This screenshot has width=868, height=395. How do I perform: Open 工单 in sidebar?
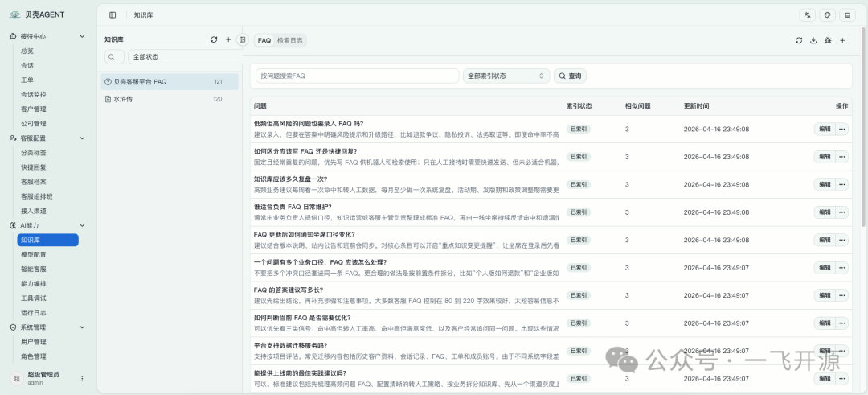click(27, 80)
